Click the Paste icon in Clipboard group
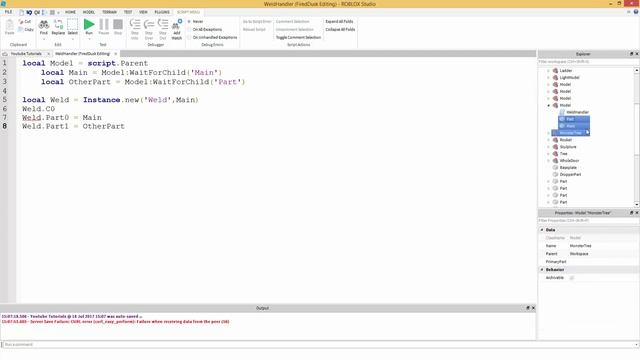Viewport: 640px width, 360px height. tap(9, 25)
